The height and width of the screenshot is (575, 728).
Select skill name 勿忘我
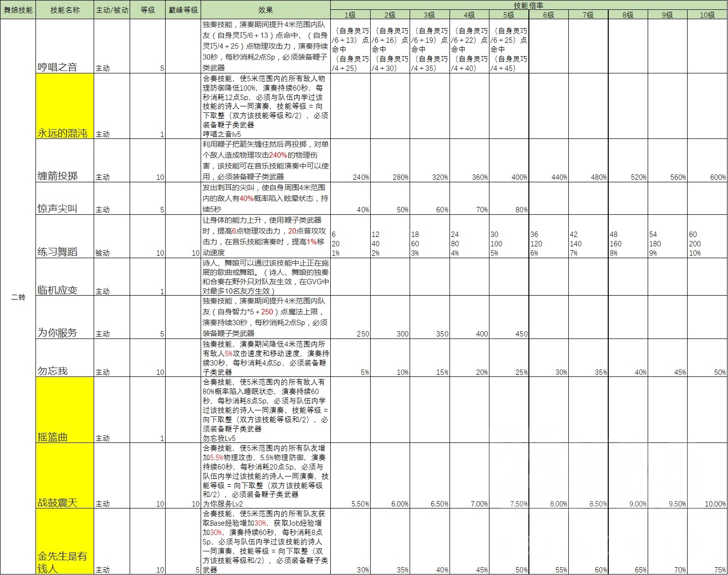[65, 358]
